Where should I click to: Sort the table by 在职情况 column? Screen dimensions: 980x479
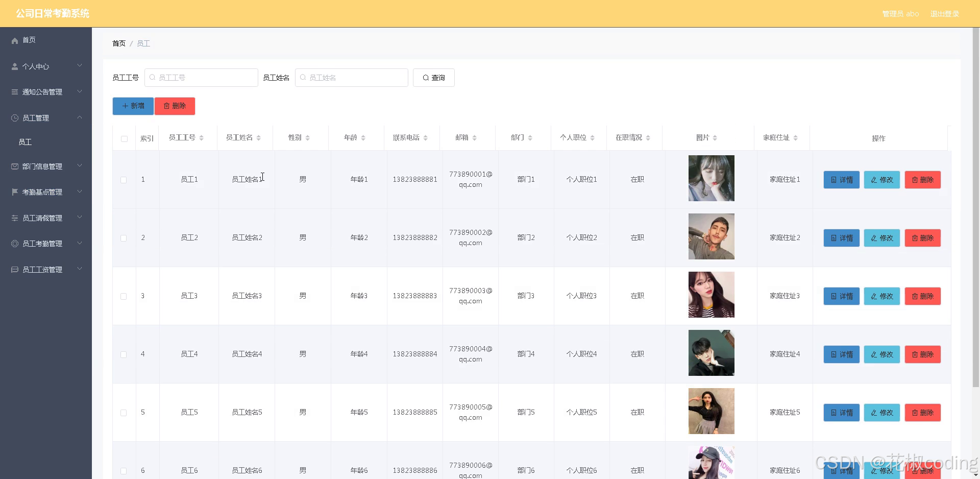point(648,138)
